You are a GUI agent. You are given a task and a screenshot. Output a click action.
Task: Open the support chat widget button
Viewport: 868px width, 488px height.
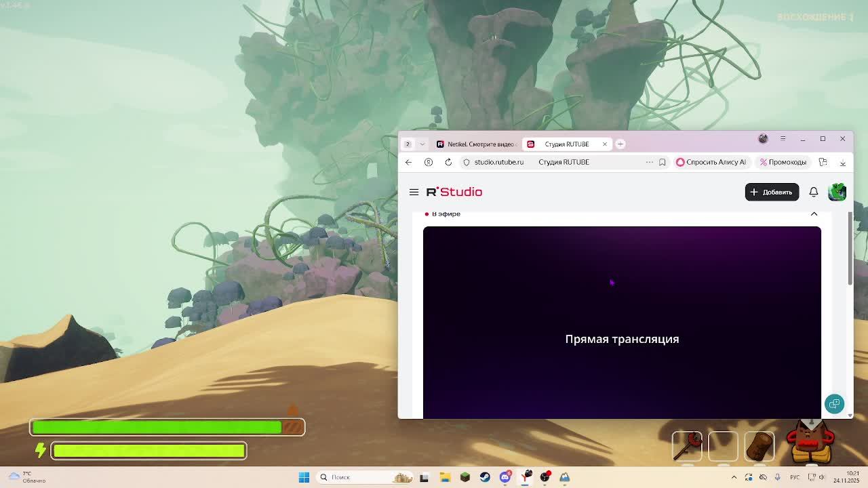[x=834, y=403]
